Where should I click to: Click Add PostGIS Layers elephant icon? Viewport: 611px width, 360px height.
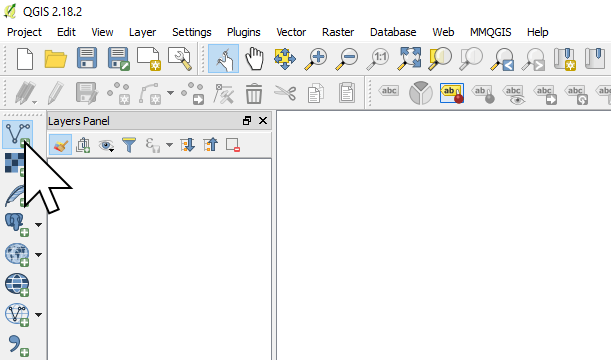pos(17,224)
